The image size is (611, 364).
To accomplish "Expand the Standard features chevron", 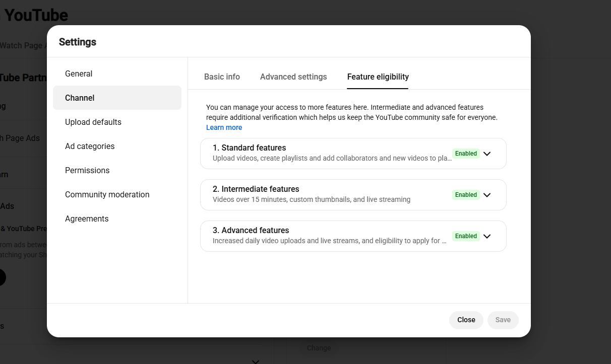I will click(487, 154).
